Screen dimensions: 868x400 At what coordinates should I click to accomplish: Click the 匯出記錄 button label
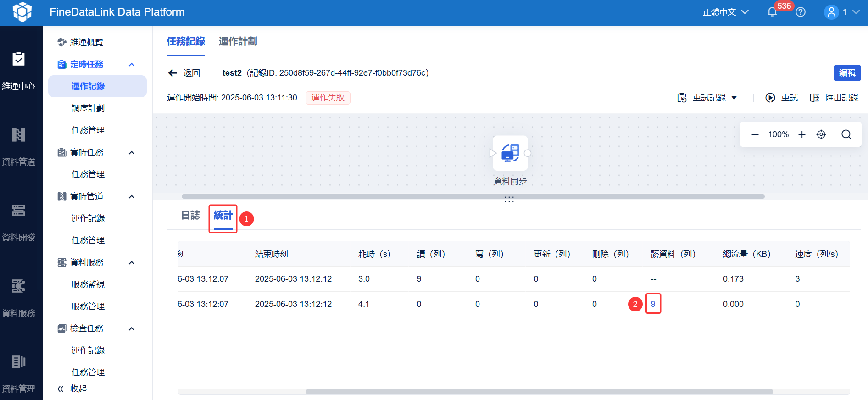click(842, 98)
